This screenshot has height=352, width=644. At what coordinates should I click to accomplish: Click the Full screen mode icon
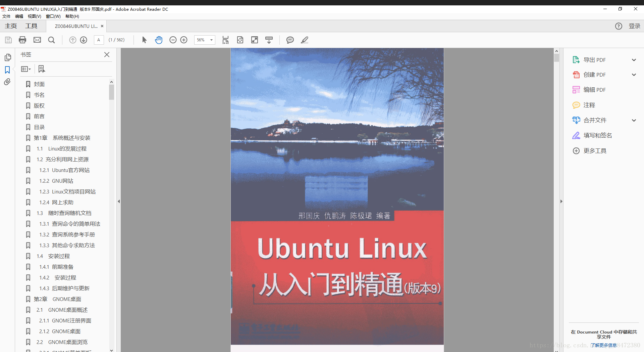(255, 40)
